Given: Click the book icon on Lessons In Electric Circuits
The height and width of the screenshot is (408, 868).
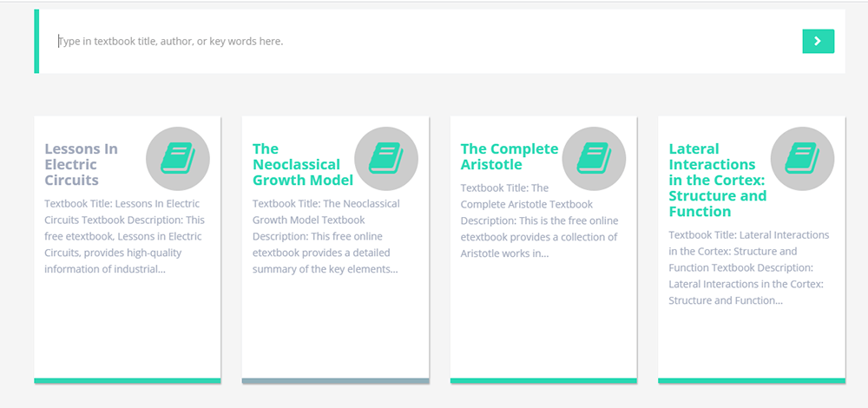Looking at the screenshot, I should (178, 158).
